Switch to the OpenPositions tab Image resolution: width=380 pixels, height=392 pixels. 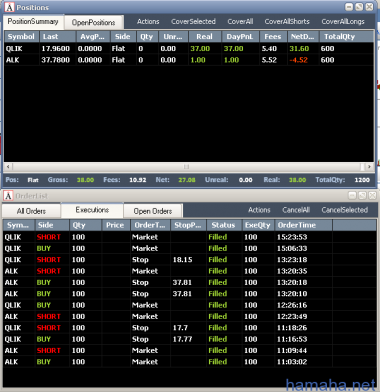[94, 22]
